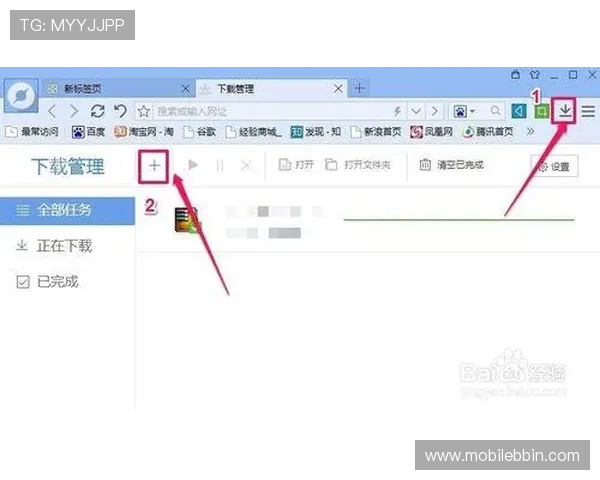Add new download task with plus icon

point(154,166)
